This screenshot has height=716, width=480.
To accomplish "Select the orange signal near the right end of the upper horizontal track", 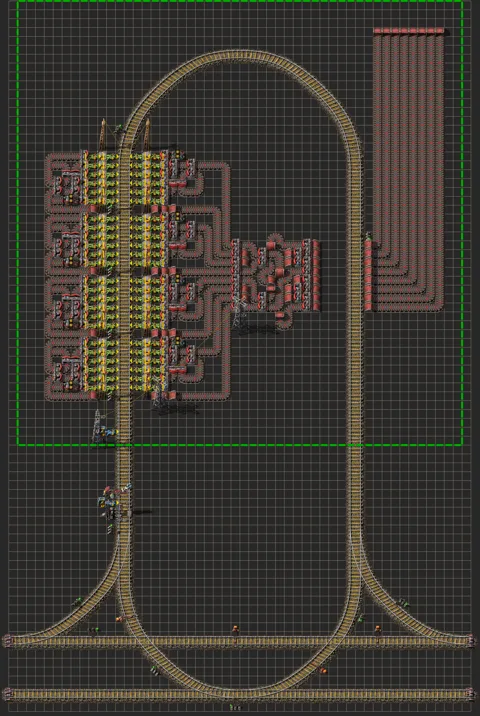I will point(377,629).
